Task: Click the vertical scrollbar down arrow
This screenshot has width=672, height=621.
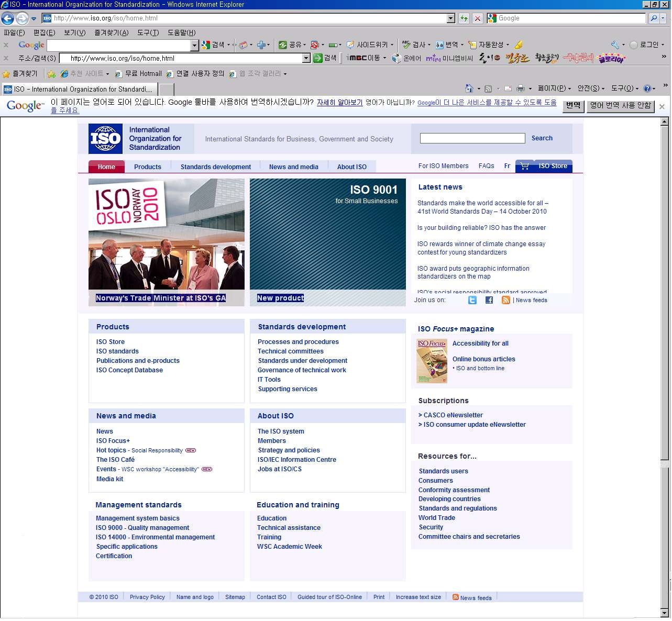Action: 665,613
